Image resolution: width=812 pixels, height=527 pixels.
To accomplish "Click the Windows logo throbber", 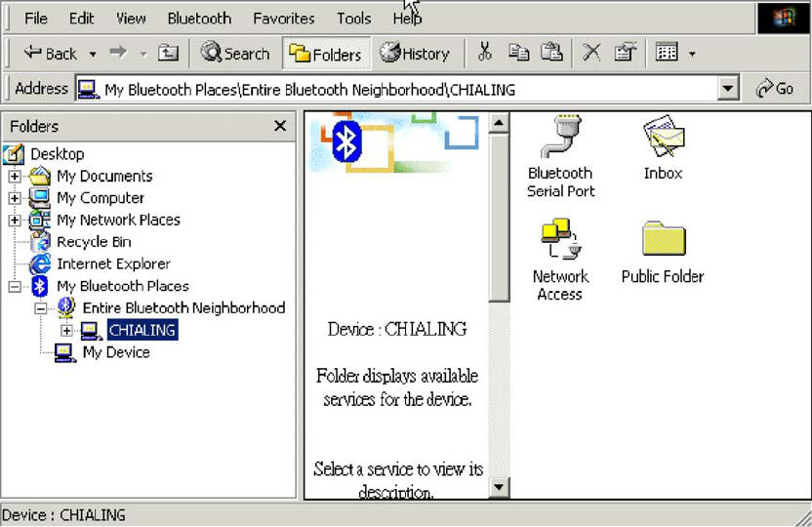I will pos(783,19).
